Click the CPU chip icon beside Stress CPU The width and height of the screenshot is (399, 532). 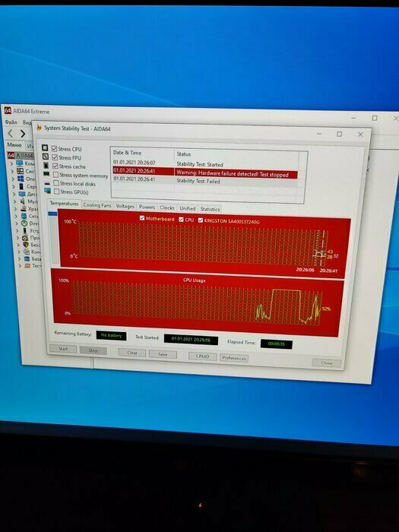click(x=45, y=148)
